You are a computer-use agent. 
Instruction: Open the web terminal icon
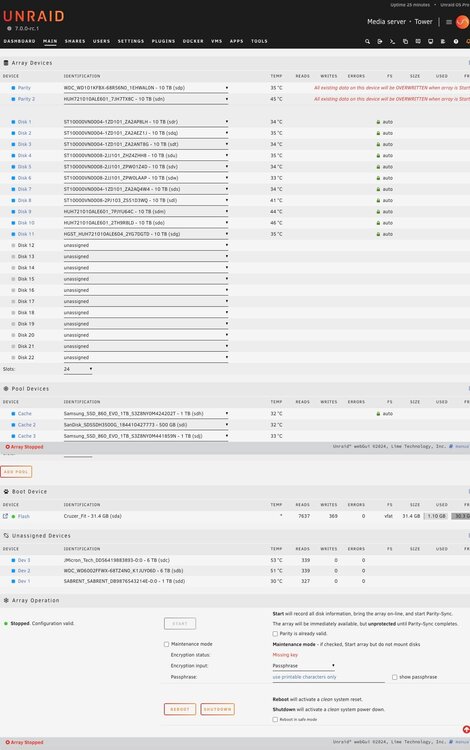[392, 42]
